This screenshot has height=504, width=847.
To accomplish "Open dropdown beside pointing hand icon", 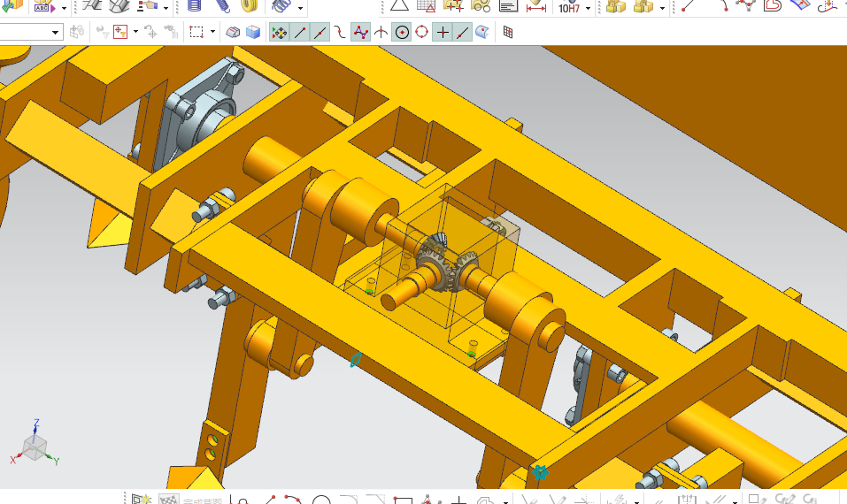I will click(x=166, y=8).
